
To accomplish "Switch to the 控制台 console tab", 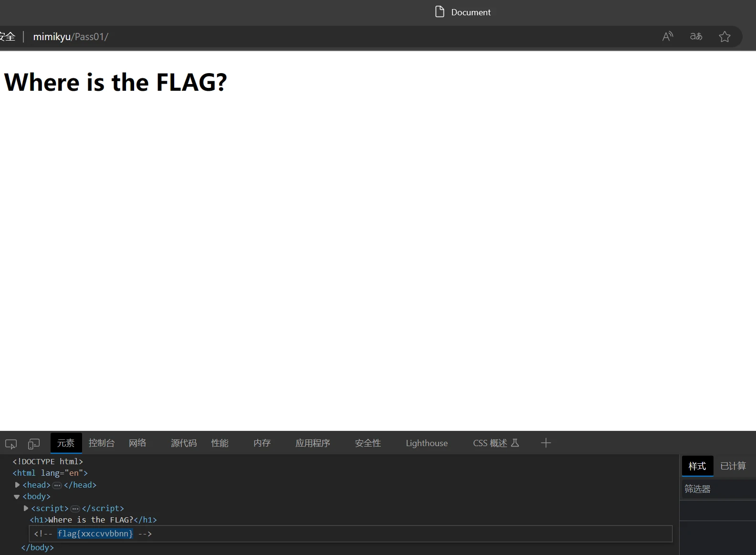I will coord(101,443).
